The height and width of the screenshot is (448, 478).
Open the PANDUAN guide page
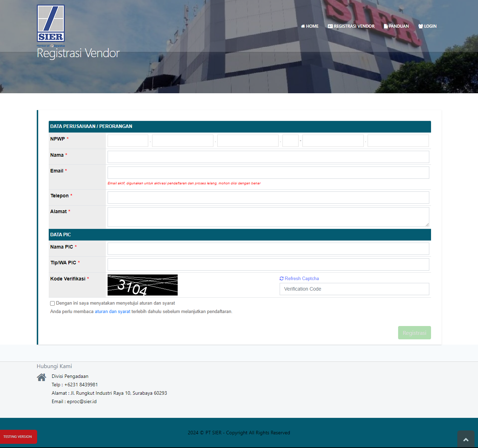pos(396,26)
